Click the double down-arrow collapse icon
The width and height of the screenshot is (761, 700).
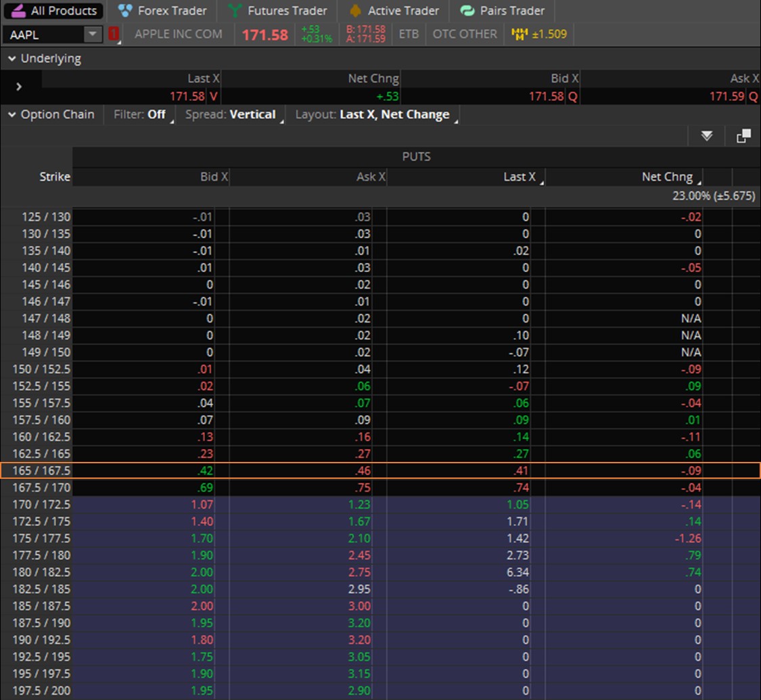[707, 136]
